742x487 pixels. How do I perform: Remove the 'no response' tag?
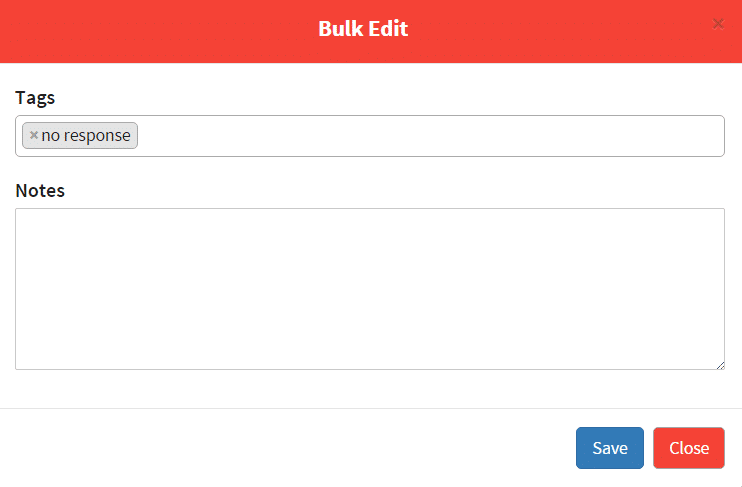(34, 135)
